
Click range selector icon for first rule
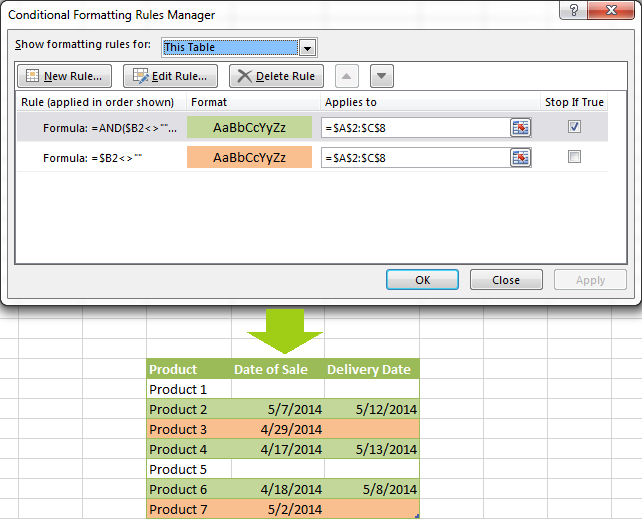(520, 128)
